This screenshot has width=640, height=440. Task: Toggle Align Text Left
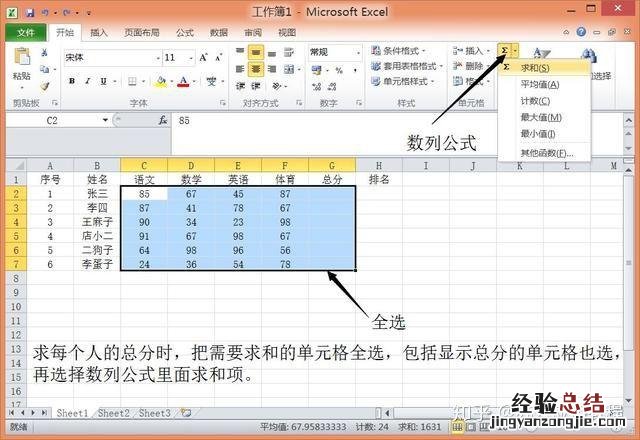coord(240,69)
